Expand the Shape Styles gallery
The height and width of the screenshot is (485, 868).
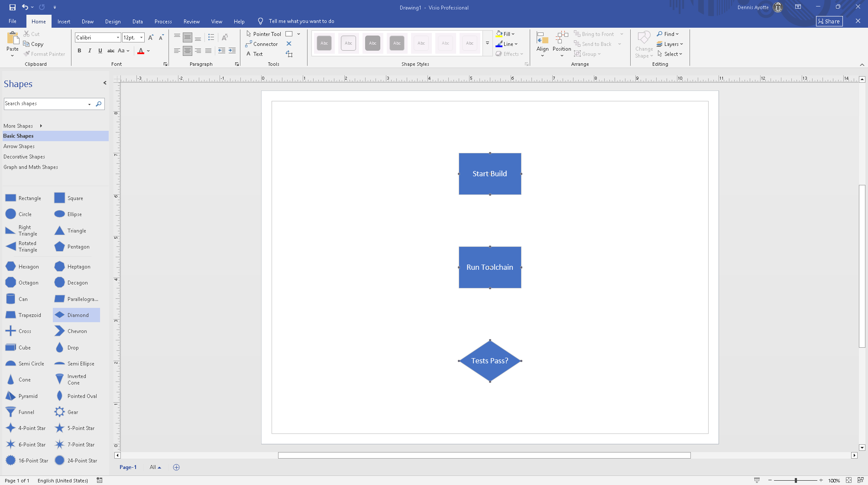point(487,43)
